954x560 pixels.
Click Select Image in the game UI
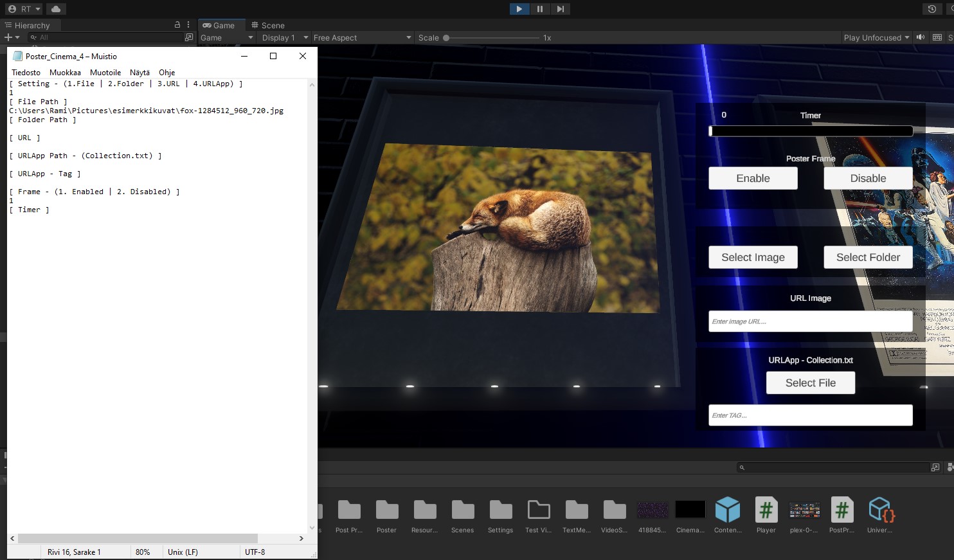coord(753,257)
